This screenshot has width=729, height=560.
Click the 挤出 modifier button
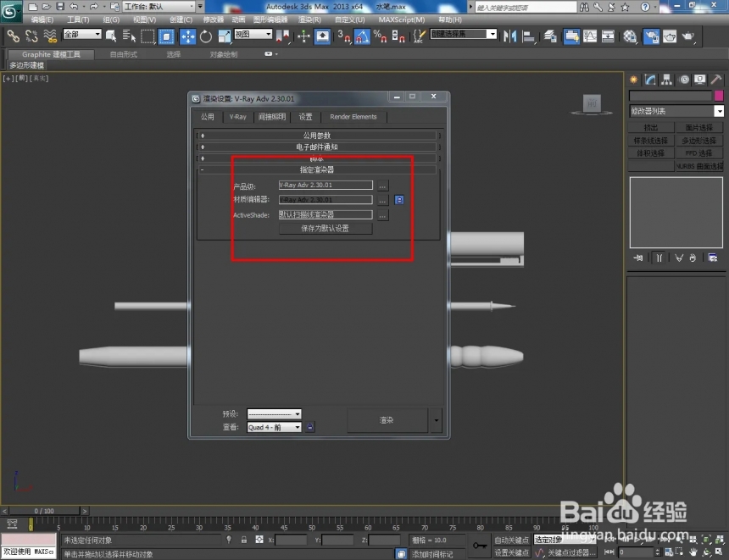(x=651, y=127)
